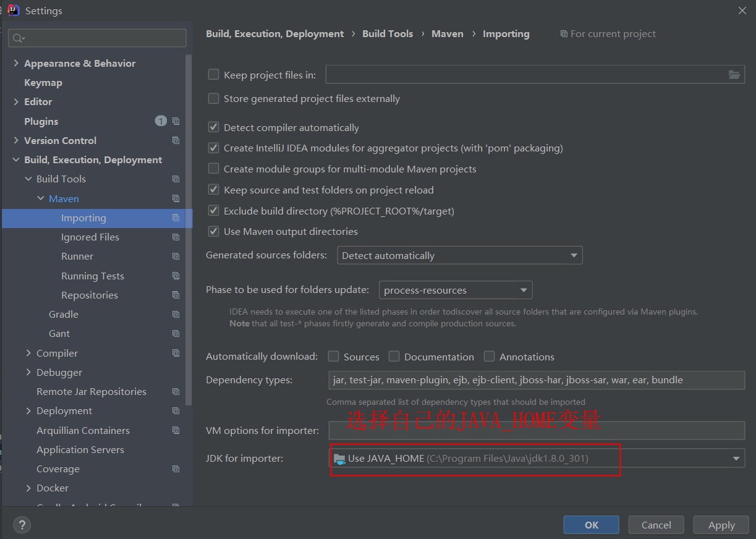Enable Store generated project files externally
This screenshot has height=539, width=756.
point(213,98)
